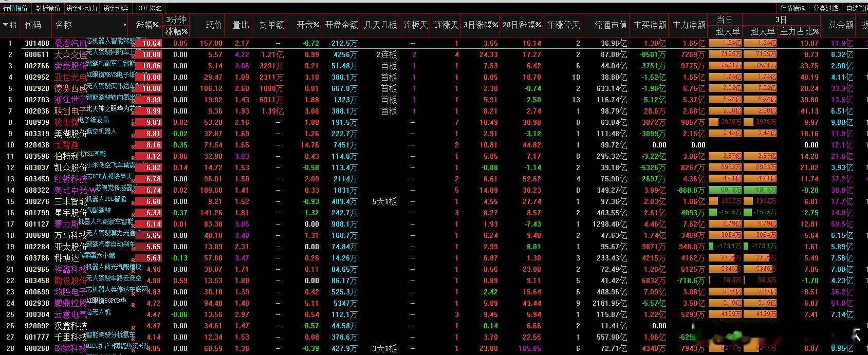The height and width of the screenshot is (355, 868).
Task: Select the 科博达 stock name
Action: tap(67, 258)
